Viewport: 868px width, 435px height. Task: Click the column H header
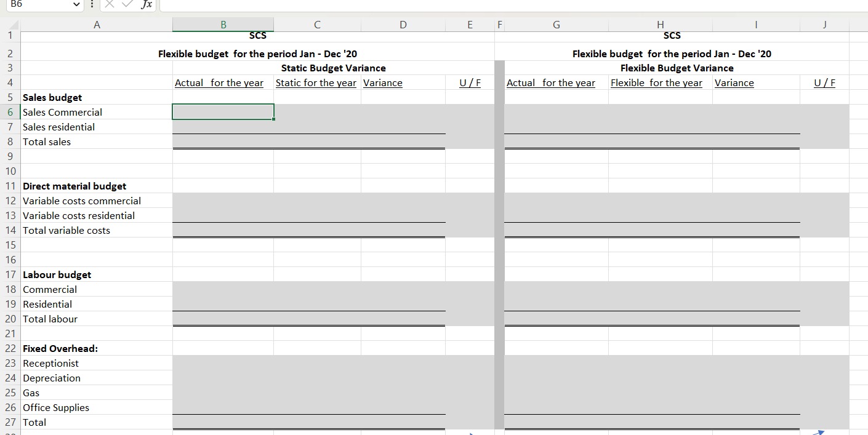point(659,24)
